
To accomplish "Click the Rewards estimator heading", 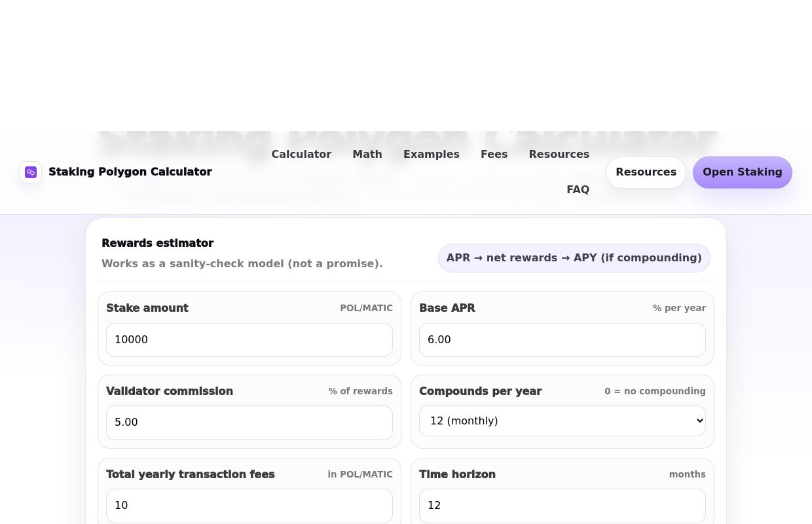I will click(x=158, y=243).
